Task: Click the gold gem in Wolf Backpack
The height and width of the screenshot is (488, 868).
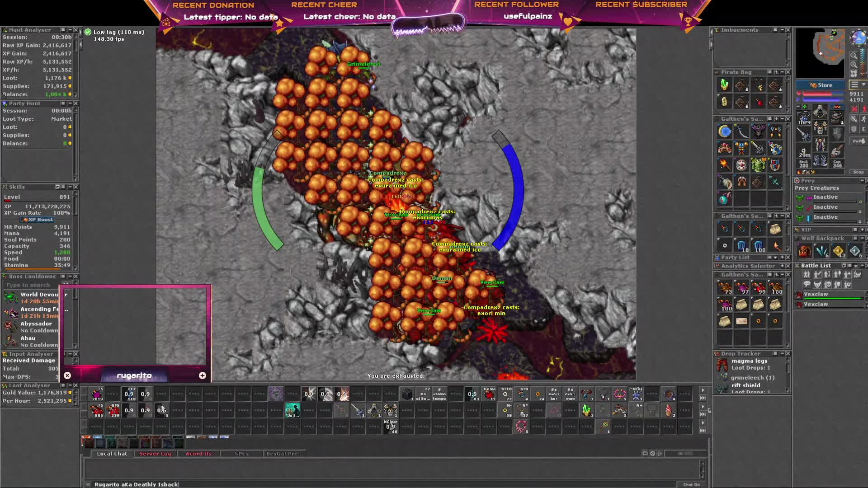Action: coord(838,251)
